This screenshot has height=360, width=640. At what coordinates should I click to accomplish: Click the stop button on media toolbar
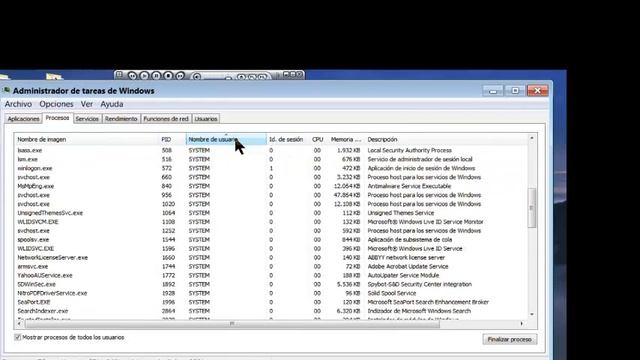coord(168,76)
